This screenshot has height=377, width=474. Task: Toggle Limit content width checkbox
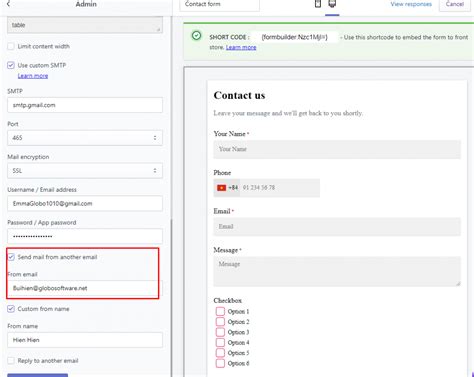click(11, 46)
